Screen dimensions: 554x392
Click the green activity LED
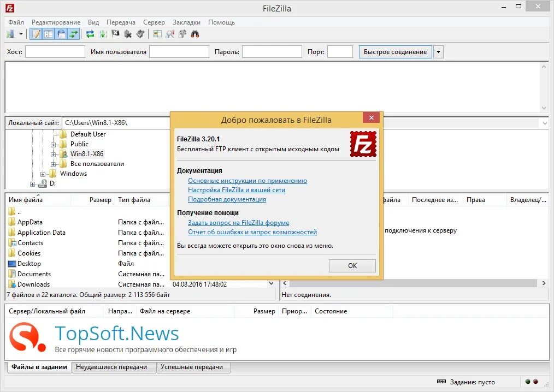tap(528, 382)
